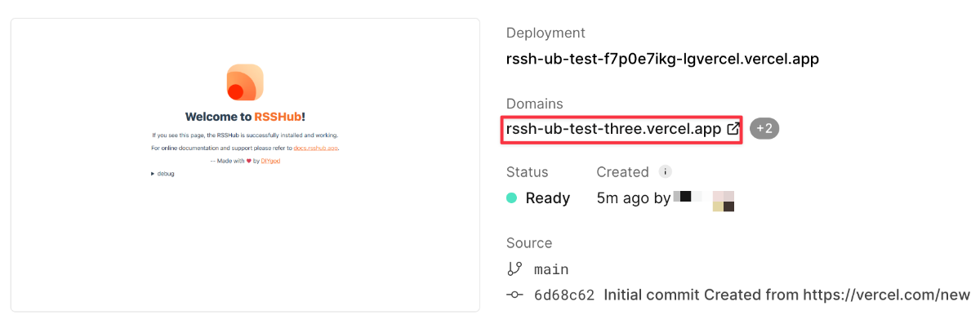Select the main branch name
This screenshot has width=980, height=324.
[551, 269]
